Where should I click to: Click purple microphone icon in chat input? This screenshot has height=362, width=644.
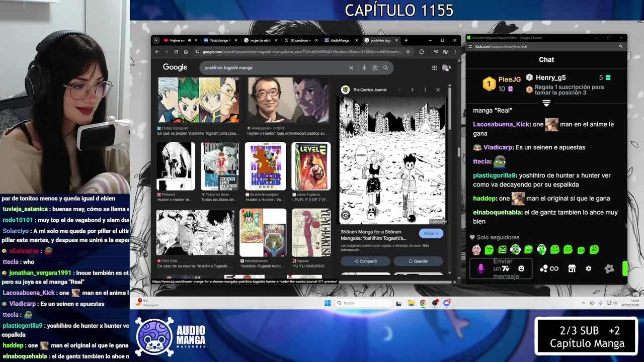click(481, 269)
